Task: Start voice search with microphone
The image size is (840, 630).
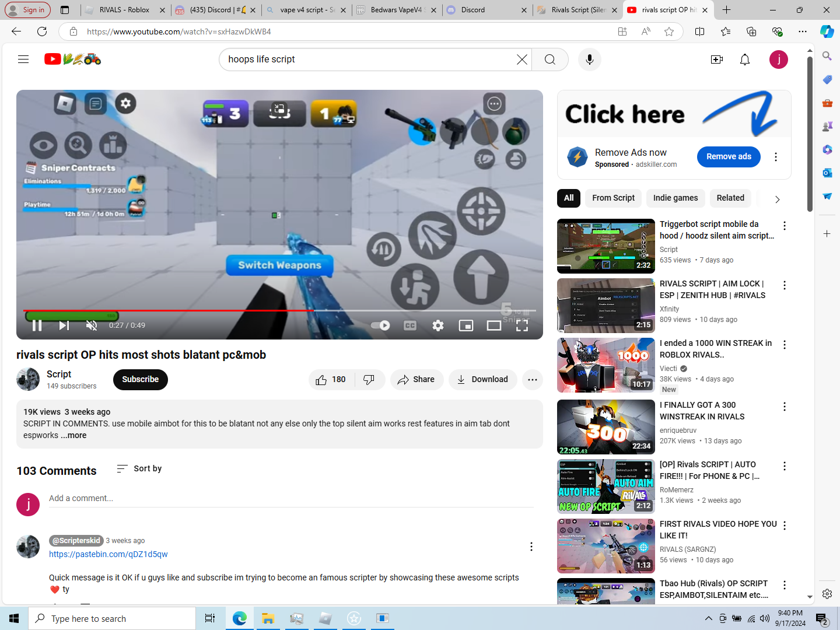Action: point(590,60)
